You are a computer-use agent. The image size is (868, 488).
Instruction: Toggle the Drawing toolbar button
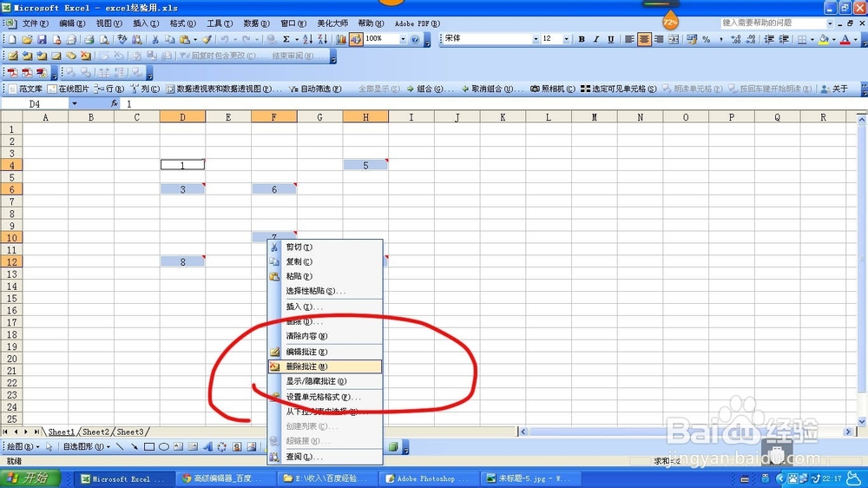tap(356, 39)
